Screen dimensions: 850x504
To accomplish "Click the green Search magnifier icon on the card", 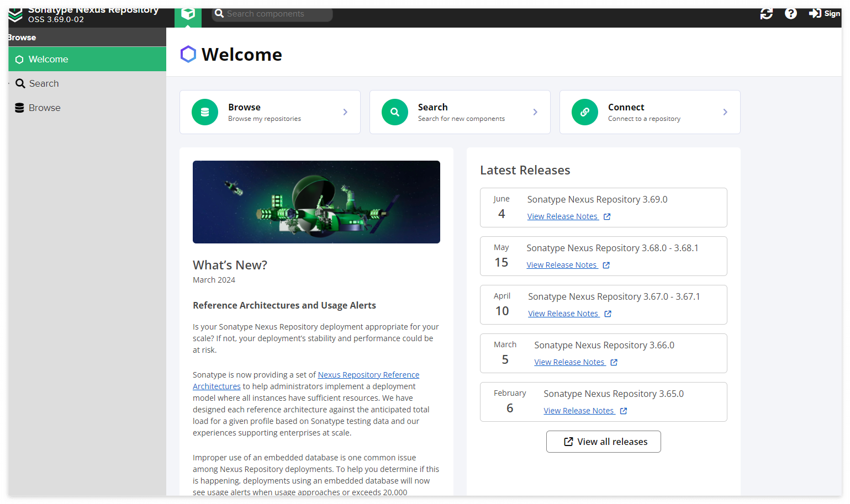I will (395, 112).
